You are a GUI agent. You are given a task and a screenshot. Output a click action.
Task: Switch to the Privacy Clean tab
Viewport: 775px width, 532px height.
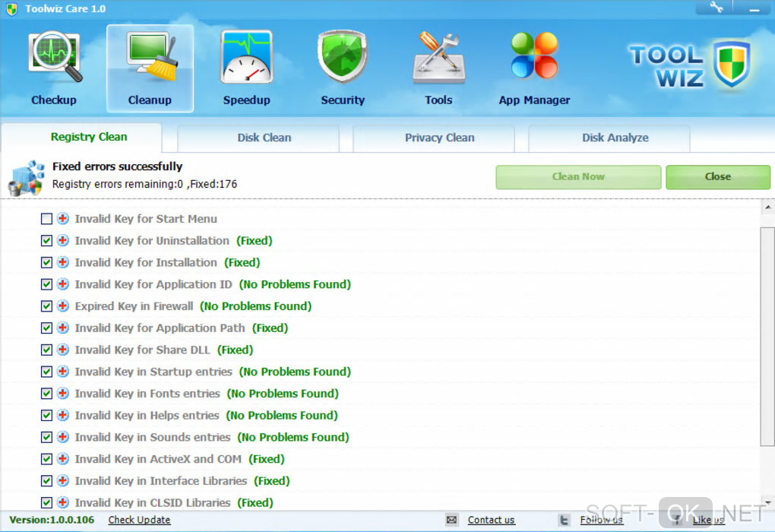434,138
